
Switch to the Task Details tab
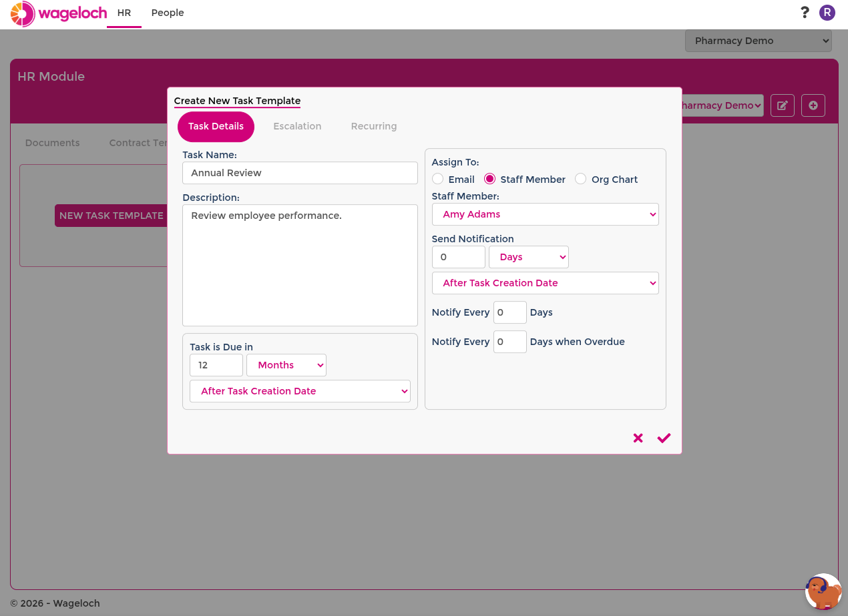pyautogui.click(x=216, y=126)
